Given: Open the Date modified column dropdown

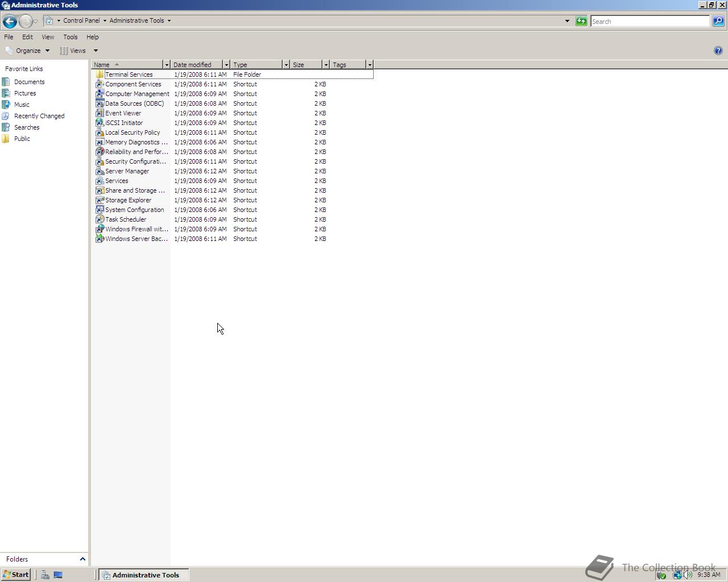Looking at the screenshot, I should point(226,65).
